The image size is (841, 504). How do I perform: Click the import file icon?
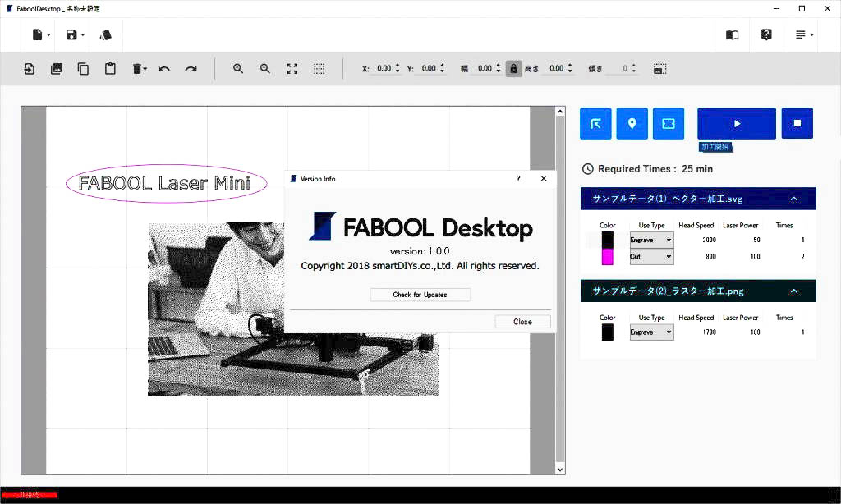(30, 69)
